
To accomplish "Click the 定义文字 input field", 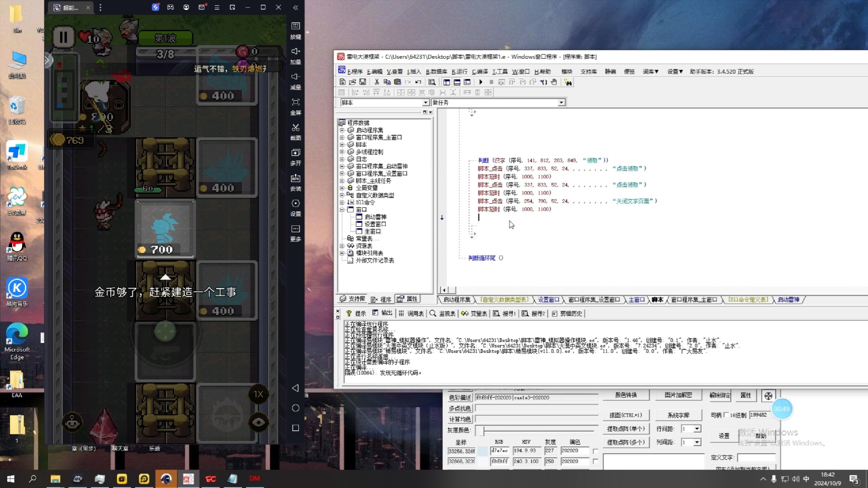I will [x=757, y=457].
